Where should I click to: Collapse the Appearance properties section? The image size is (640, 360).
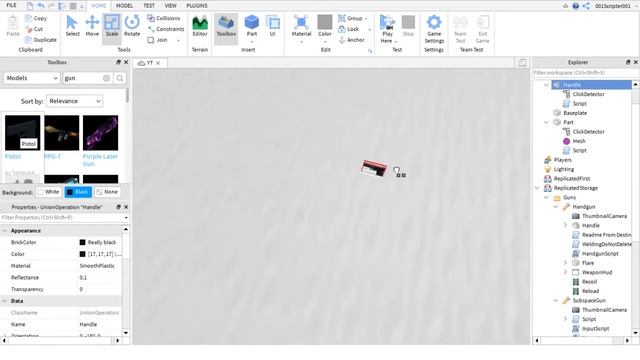[5, 231]
